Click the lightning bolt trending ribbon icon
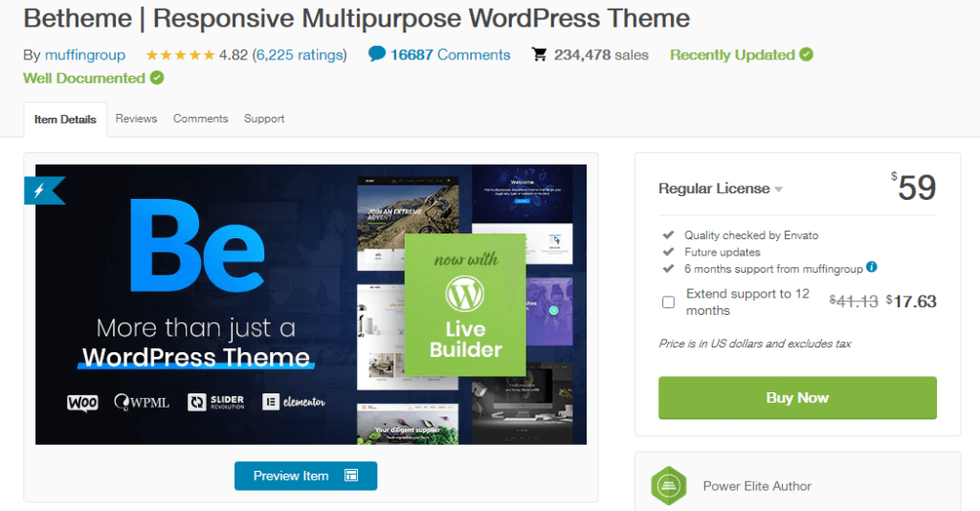This screenshot has height=511, width=980. coord(41,190)
